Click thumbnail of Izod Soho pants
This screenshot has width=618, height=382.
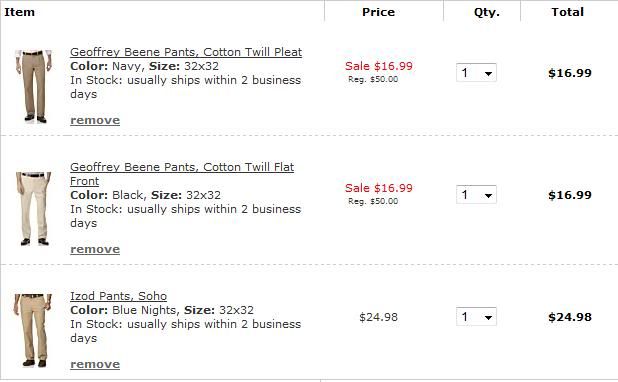33,330
